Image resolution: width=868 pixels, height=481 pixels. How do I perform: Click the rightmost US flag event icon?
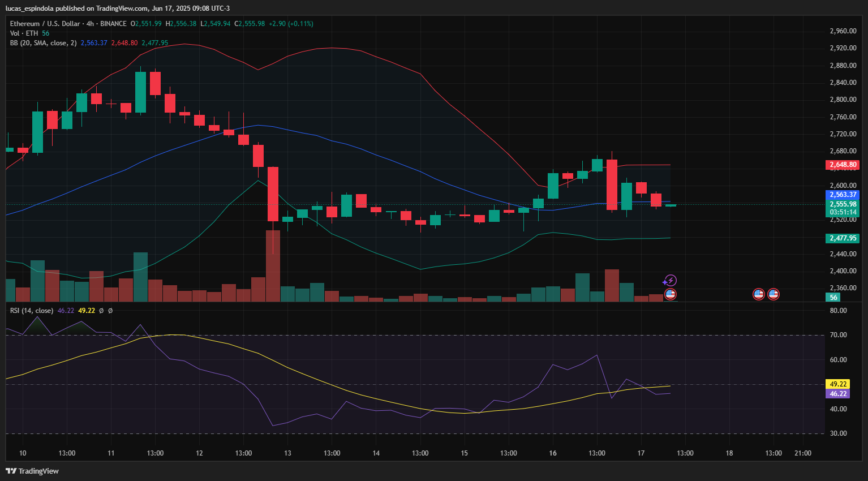coord(774,294)
